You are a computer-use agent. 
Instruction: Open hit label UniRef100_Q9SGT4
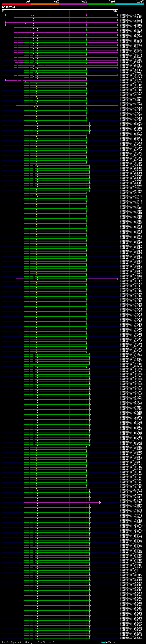[131, 22]
